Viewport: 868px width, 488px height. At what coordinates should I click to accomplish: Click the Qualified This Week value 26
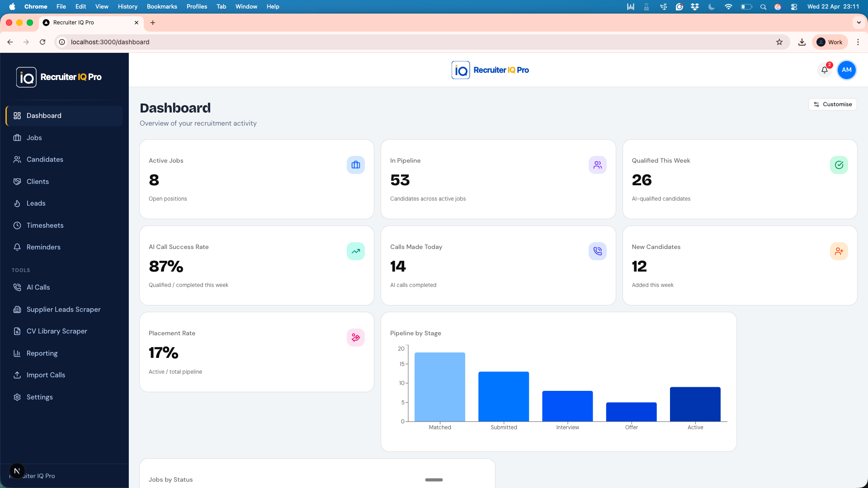pyautogui.click(x=642, y=180)
